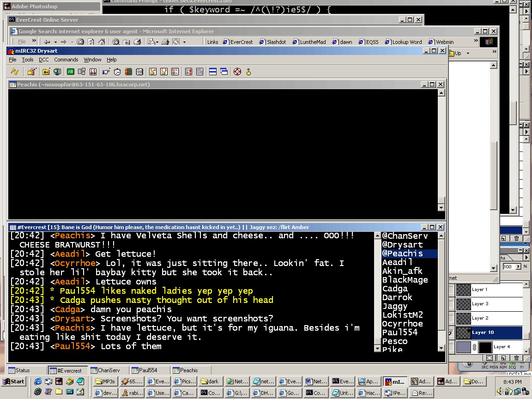Click the IE Print icon
This screenshot has height=399, width=532.
point(165,42)
